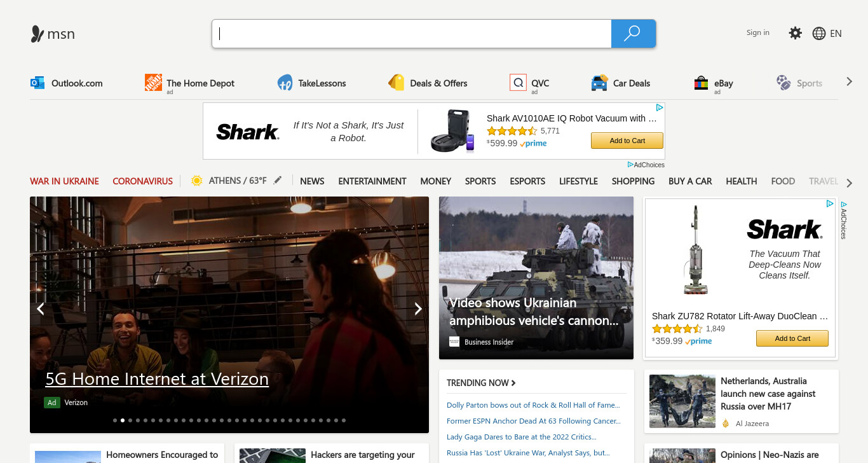Open BUY A CAR category
Viewport: 868px width, 463px height.
[690, 181]
